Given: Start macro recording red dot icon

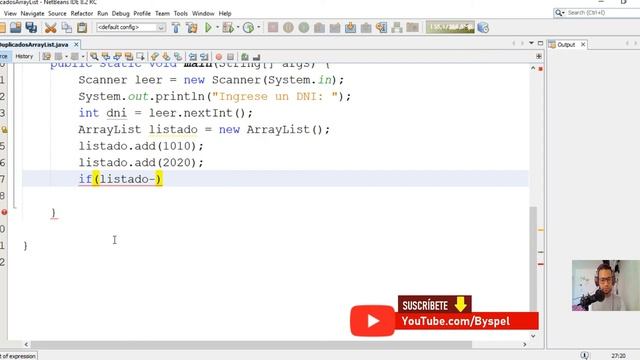Looking at the screenshot, I should [x=219, y=57].
